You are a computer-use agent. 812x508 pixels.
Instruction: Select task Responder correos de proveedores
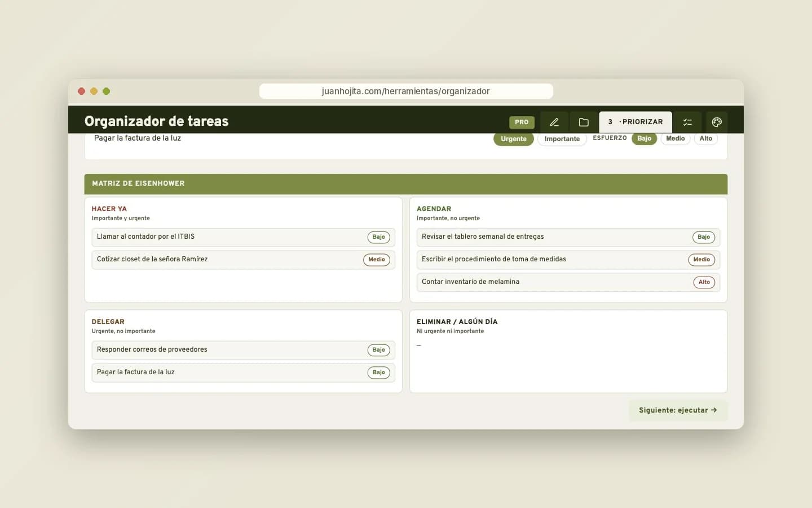coord(243,350)
